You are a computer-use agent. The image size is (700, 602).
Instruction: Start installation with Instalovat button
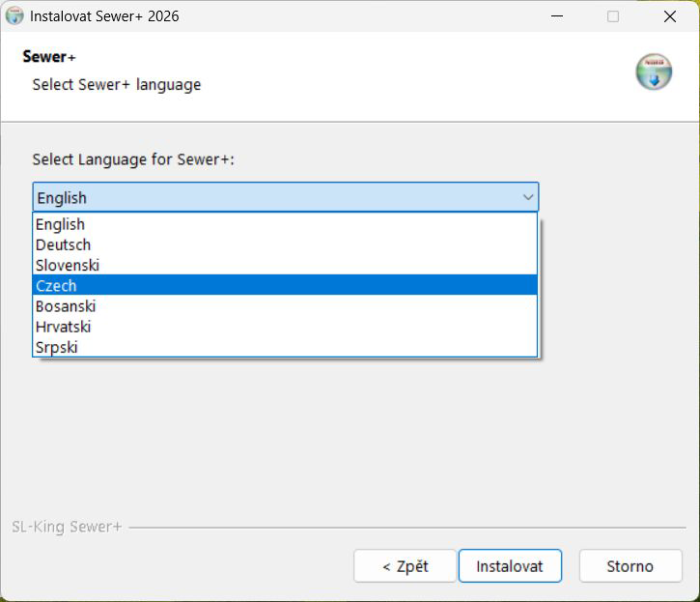point(510,566)
